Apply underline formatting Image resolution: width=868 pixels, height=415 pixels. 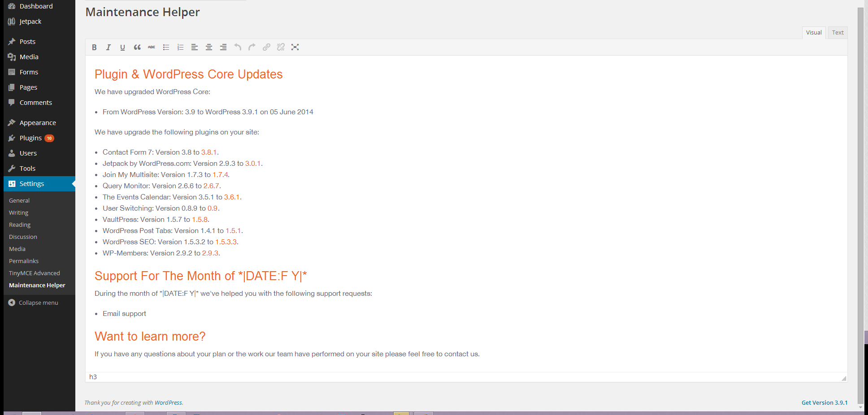click(x=123, y=47)
